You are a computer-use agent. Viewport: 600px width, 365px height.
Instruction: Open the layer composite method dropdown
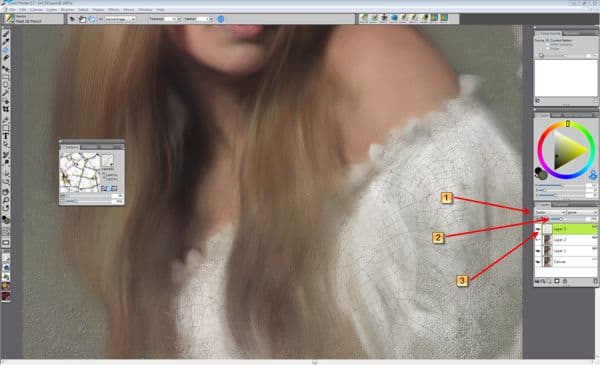pyautogui.click(x=550, y=212)
